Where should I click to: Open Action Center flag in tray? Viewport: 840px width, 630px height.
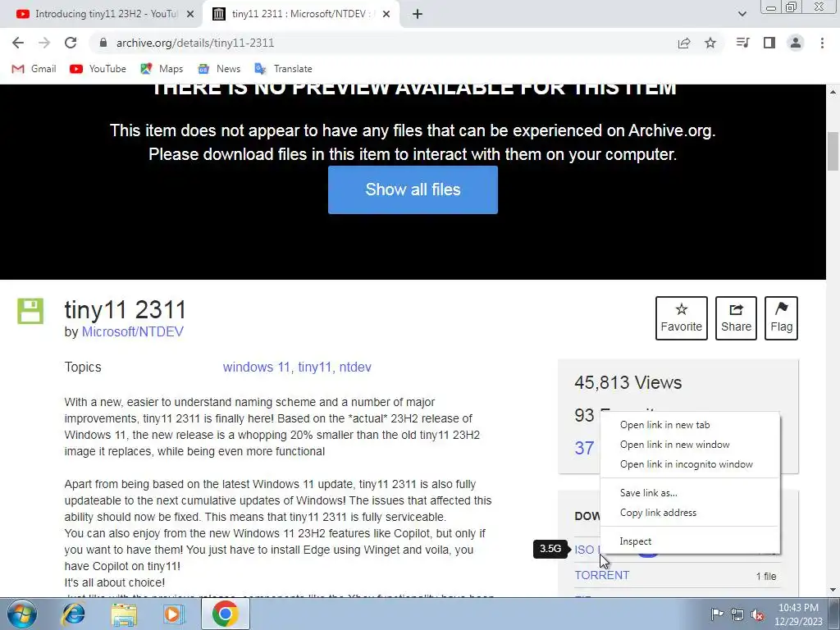pos(717,614)
